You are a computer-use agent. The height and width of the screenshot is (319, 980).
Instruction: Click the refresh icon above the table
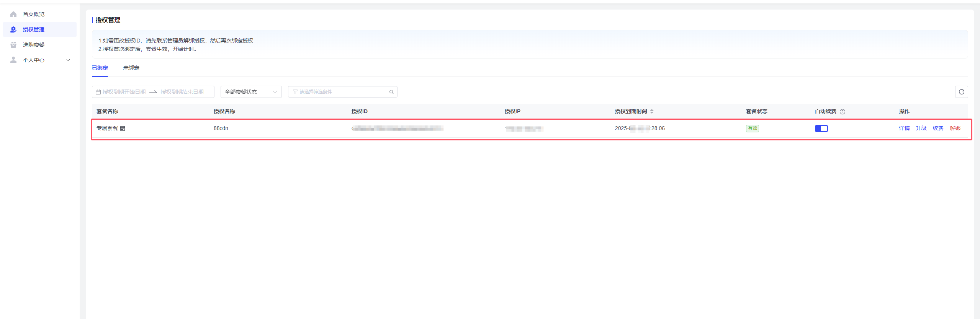pos(961,92)
